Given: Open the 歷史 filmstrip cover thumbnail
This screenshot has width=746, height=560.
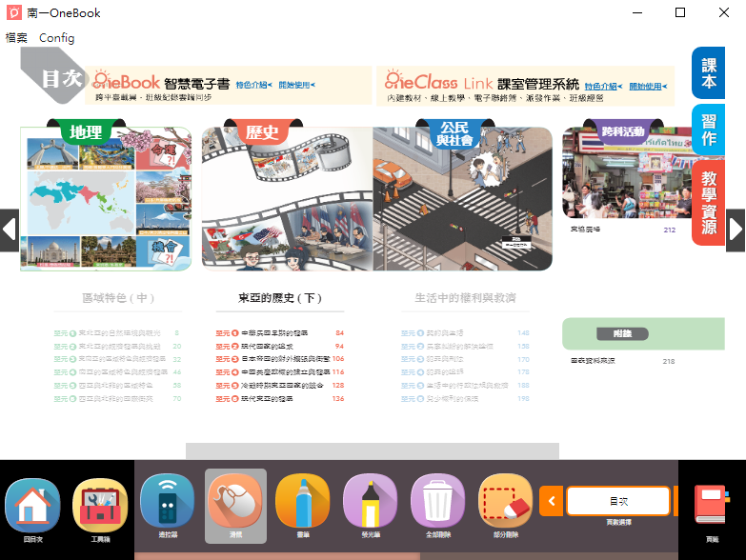Looking at the screenshot, I should (287, 200).
